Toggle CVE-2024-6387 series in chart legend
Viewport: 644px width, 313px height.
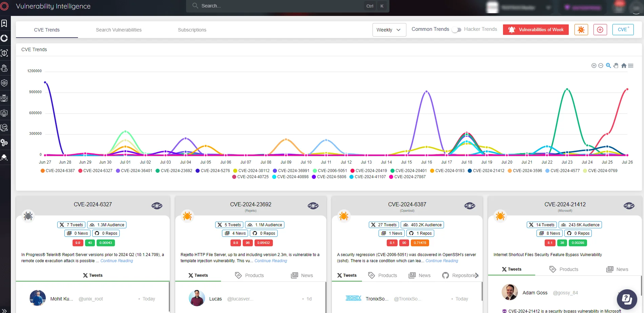(58, 171)
